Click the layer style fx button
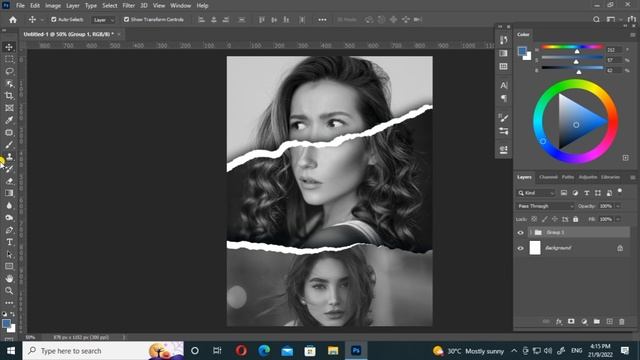The image size is (640, 360). click(x=559, y=322)
